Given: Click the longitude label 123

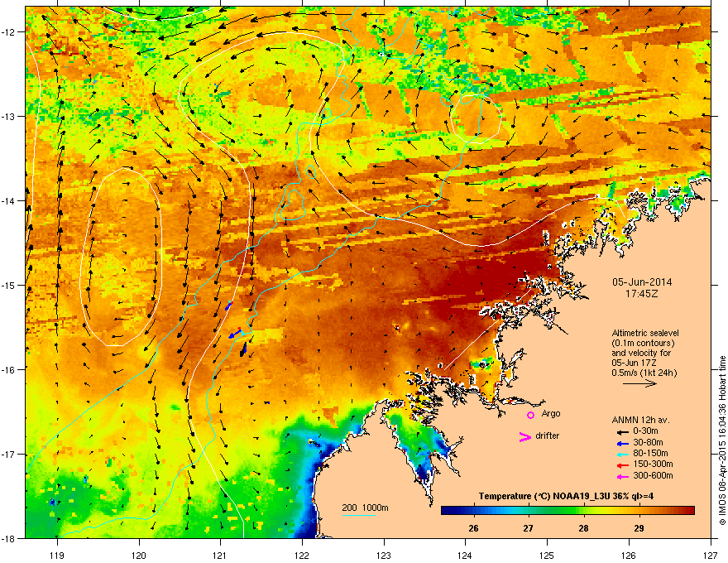Looking at the screenshot, I should (384, 555).
